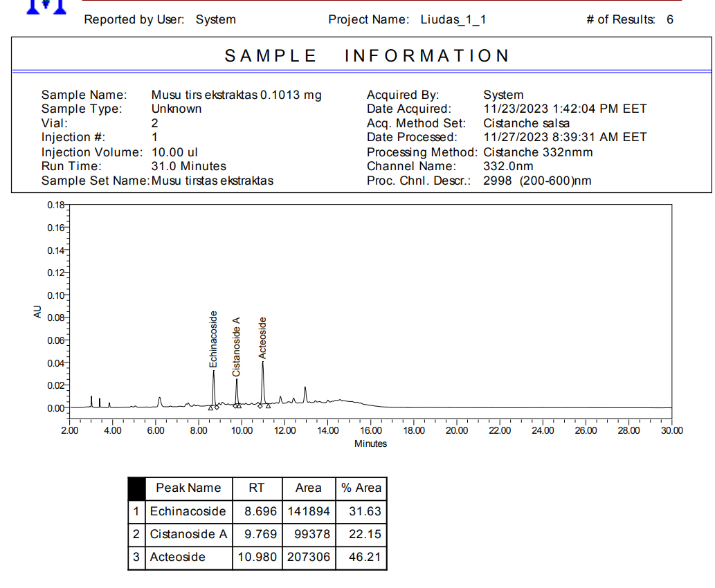Select the % Area column header
The width and height of the screenshot is (715, 588).
pyautogui.click(x=361, y=488)
